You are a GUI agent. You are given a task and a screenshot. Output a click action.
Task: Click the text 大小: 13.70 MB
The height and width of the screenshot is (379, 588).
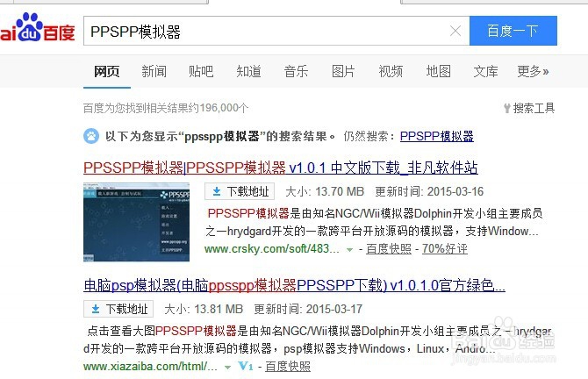(x=325, y=191)
